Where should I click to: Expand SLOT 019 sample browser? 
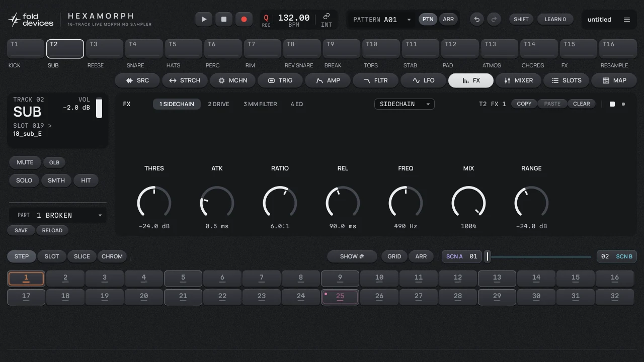[32, 126]
